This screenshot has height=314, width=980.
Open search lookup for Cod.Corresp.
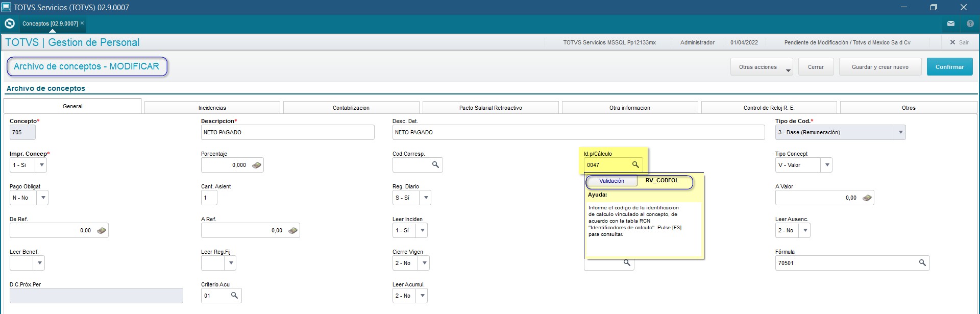[435, 164]
